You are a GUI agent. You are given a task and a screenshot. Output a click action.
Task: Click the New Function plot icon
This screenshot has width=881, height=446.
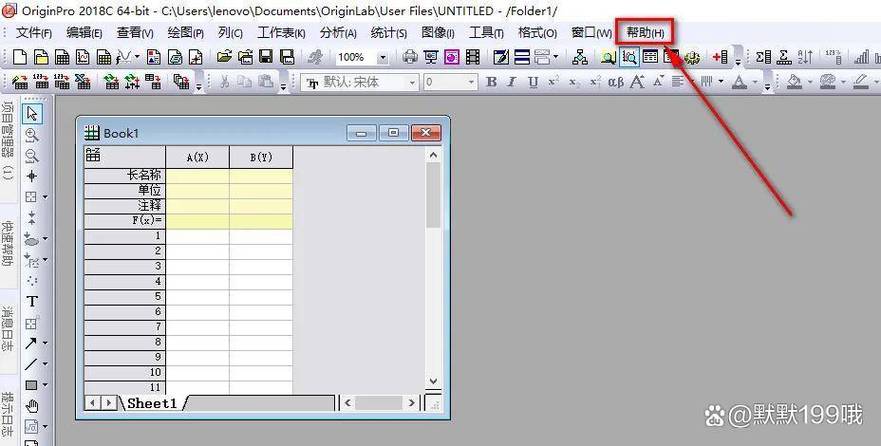(x=124, y=57)
